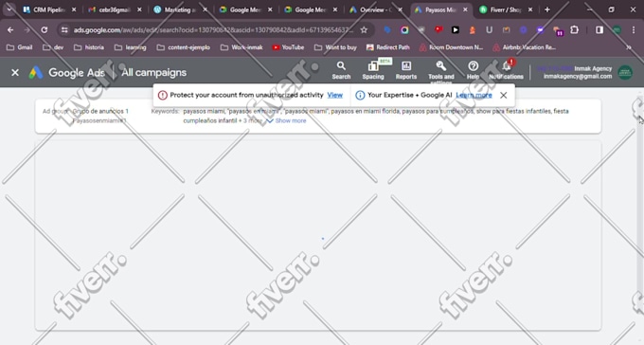
Task: Toggle the browser side panel
Action: pyautogui.click(x=599, y=30)
